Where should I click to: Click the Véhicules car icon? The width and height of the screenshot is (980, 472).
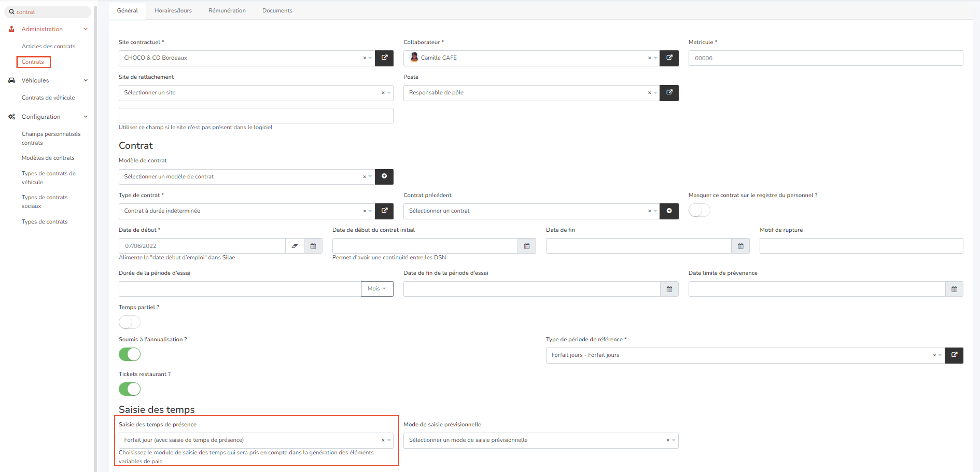[12, 80]
